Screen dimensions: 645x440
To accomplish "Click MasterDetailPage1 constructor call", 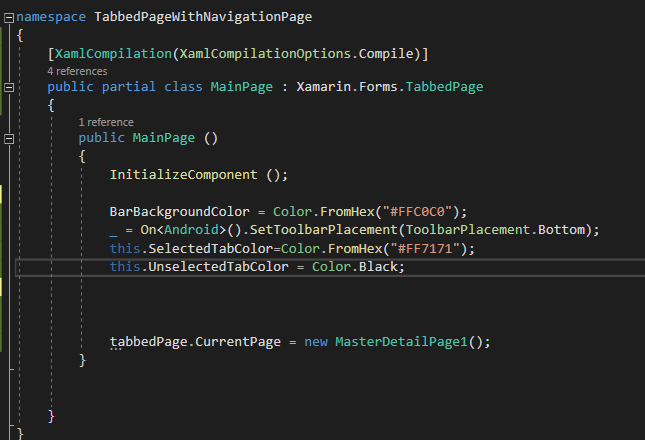I will 401,342.
